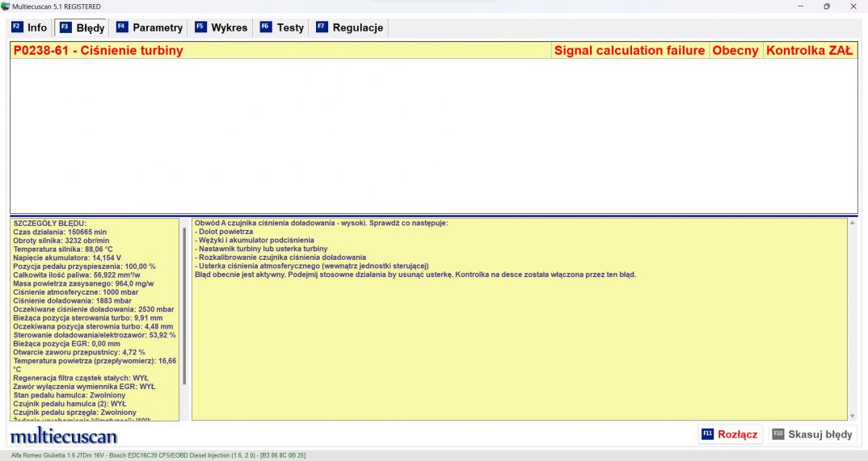Click Oczekiwane ciśnienie doładowania: 2530 mbar line
This screenshot has width=868, height=461.
pos(94,309)
